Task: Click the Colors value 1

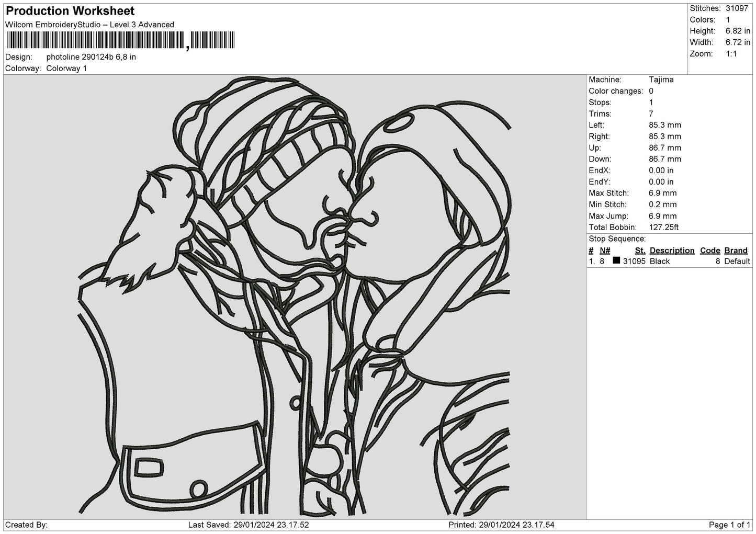Action: pyautogui.click(x=728, y=20)
